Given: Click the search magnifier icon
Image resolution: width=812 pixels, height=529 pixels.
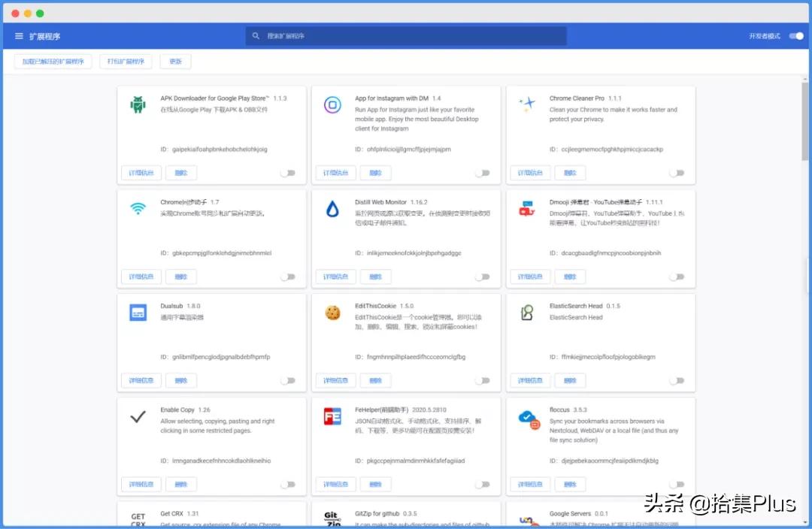Looking at the screenshot, I should click(x=256, y=36).
